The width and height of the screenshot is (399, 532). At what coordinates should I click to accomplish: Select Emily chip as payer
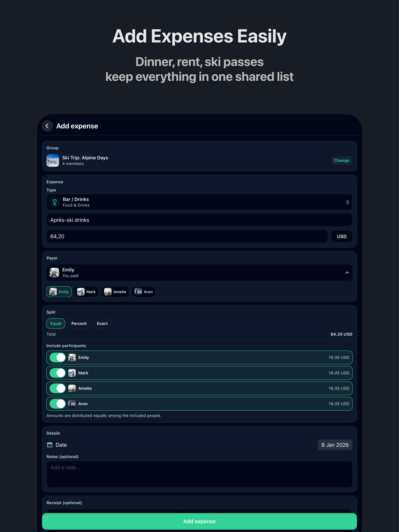click(59, 292)
